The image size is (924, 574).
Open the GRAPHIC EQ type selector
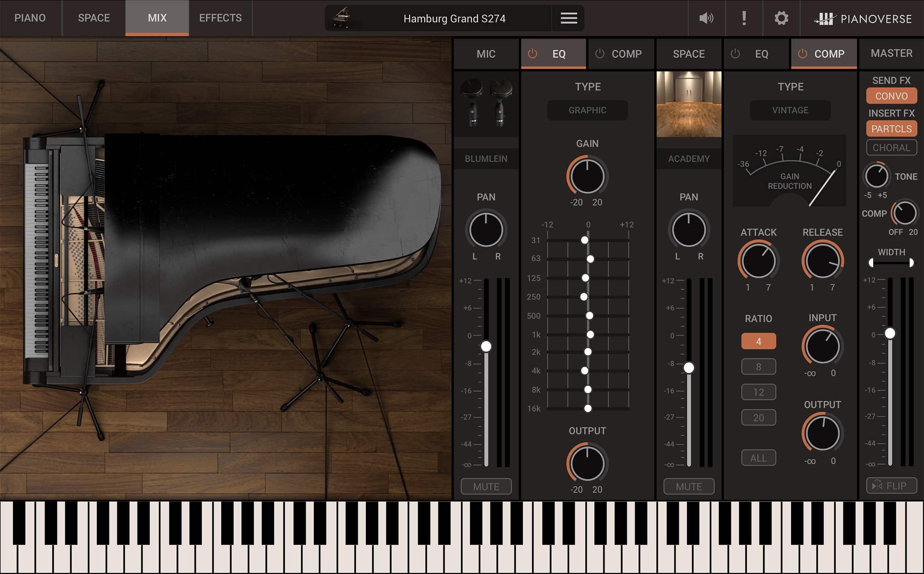pyautogui.click(x=587, y=110)
